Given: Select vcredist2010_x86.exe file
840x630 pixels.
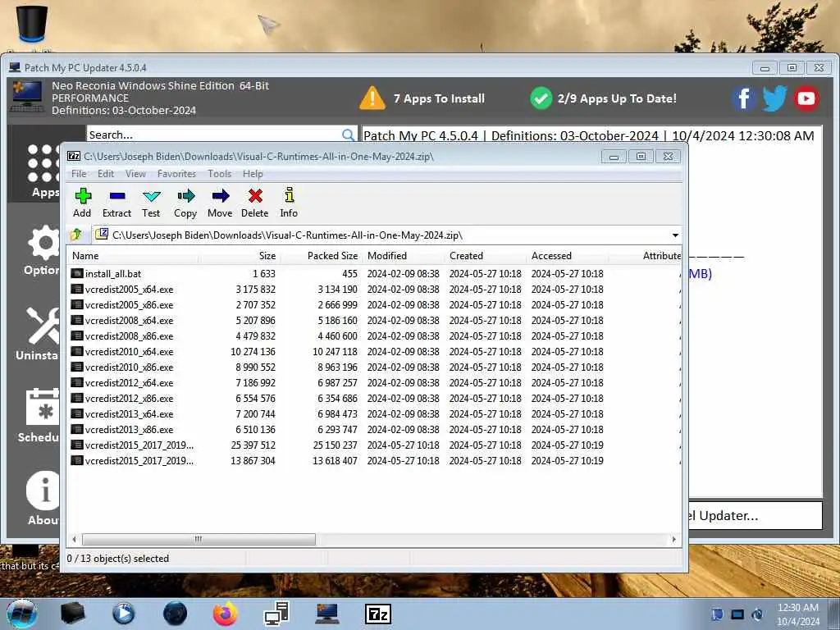Looking at the screenshot, I should click(122, 367).
